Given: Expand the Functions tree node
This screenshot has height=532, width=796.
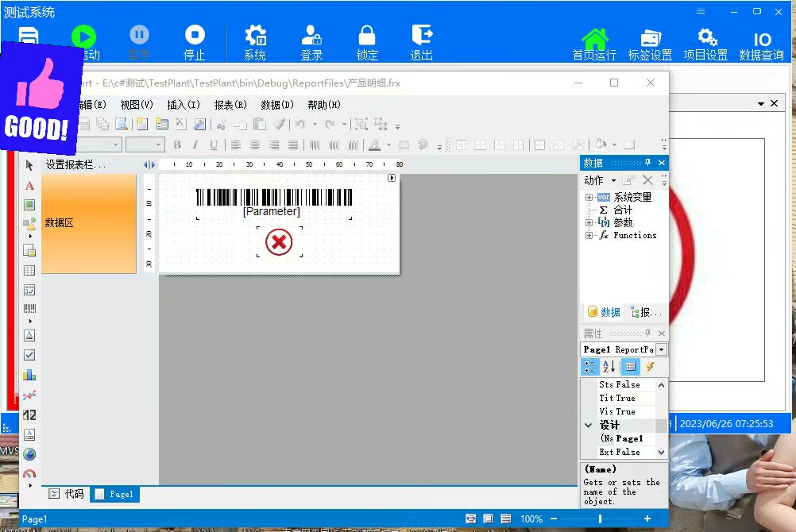Looking at the screenshot, I should pyautogui.click(x=589, y=236).
